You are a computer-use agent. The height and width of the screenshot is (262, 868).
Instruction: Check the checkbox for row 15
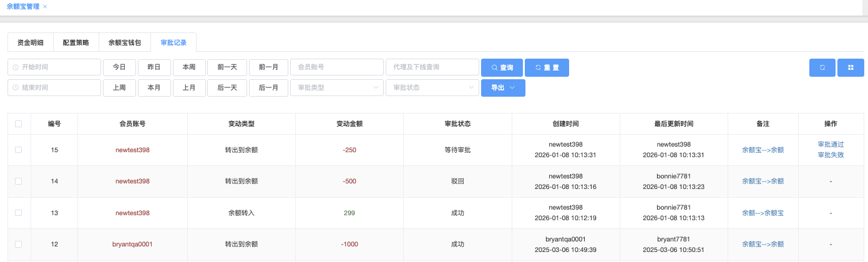[18, 150]
